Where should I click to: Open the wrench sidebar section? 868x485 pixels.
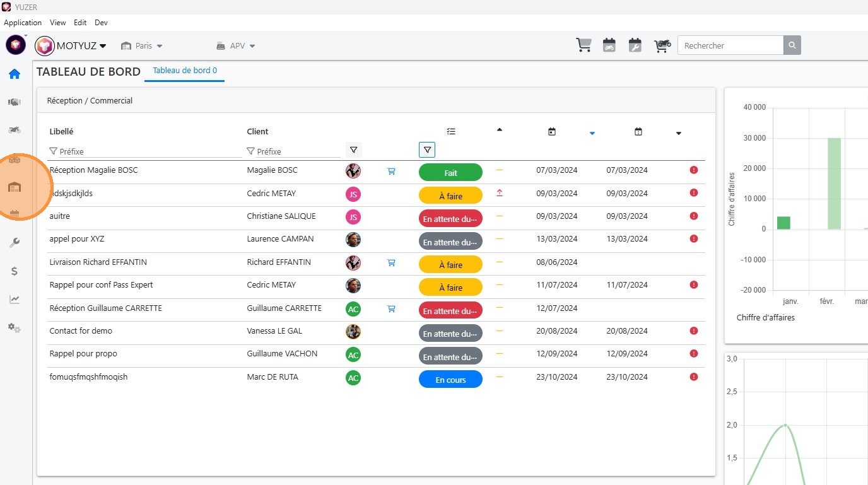(x=15, y=243)
